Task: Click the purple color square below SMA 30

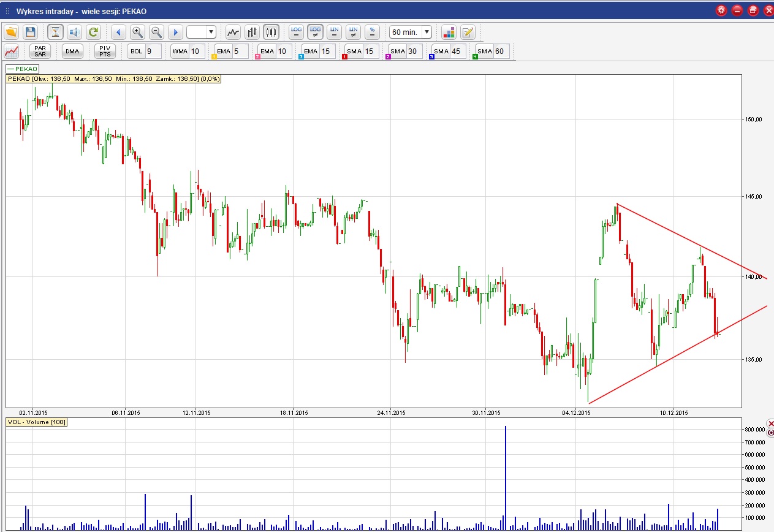Action: pyautogui.click(x=388, y=57)
